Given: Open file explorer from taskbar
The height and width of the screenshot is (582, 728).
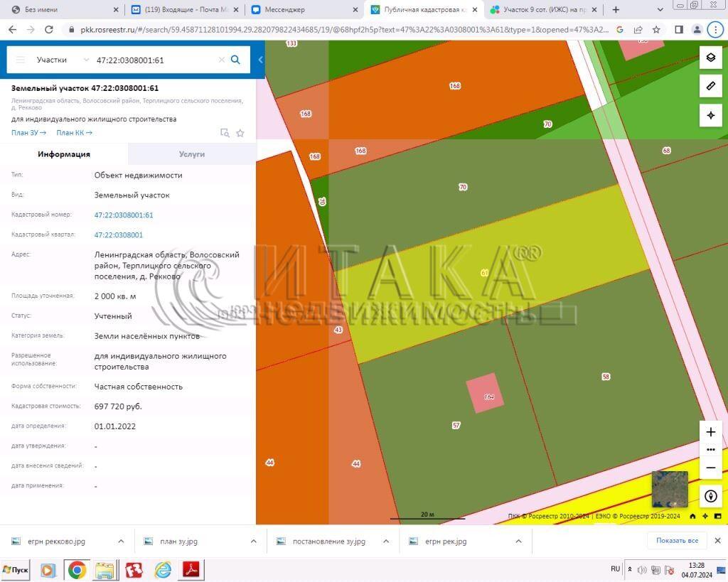Looking at the screenshot, I should [x=105, y=570].
